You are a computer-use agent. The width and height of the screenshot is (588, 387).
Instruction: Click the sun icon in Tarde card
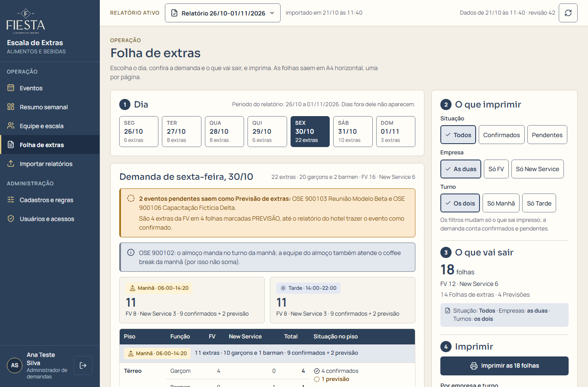point(283,288)
